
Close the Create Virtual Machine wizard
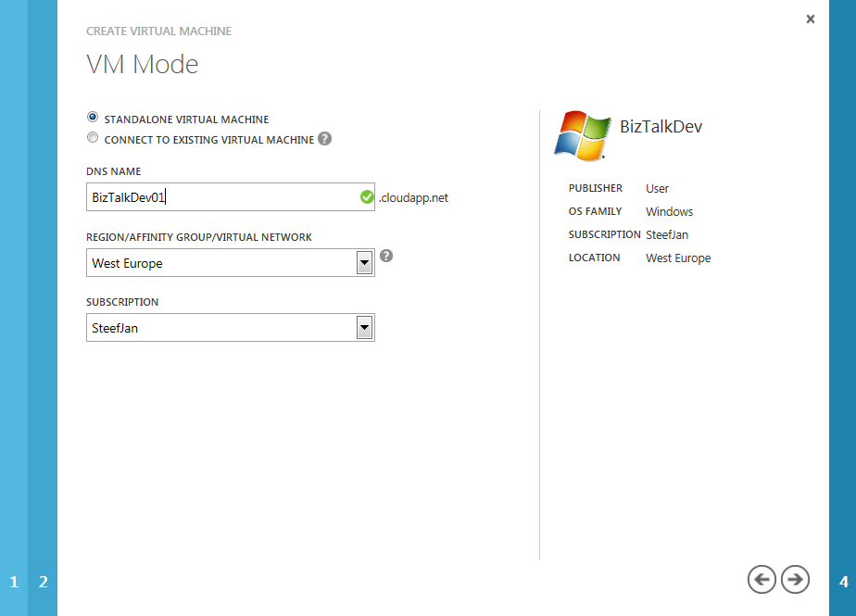(811, 19)
